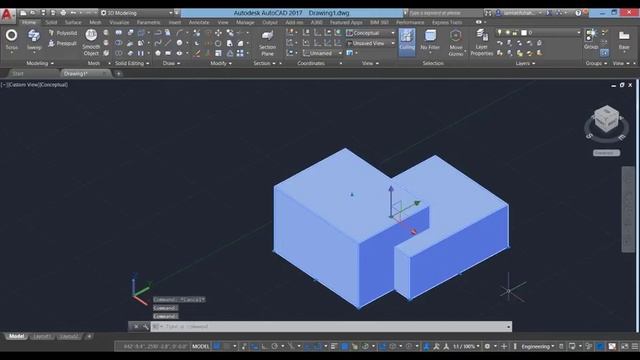640x360 pixels.
Task: Click the search keyword input field
Action: pos(445,13)
